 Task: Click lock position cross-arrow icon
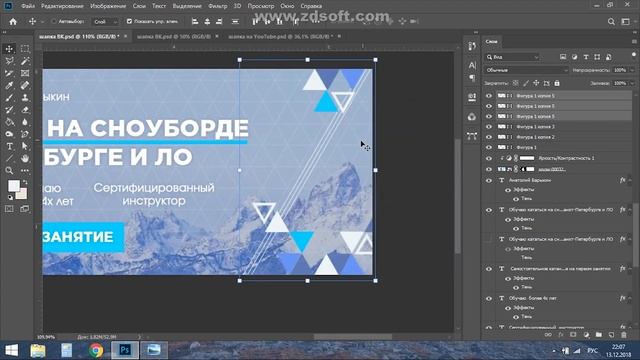pyautogui.click(x=536, y=83)
